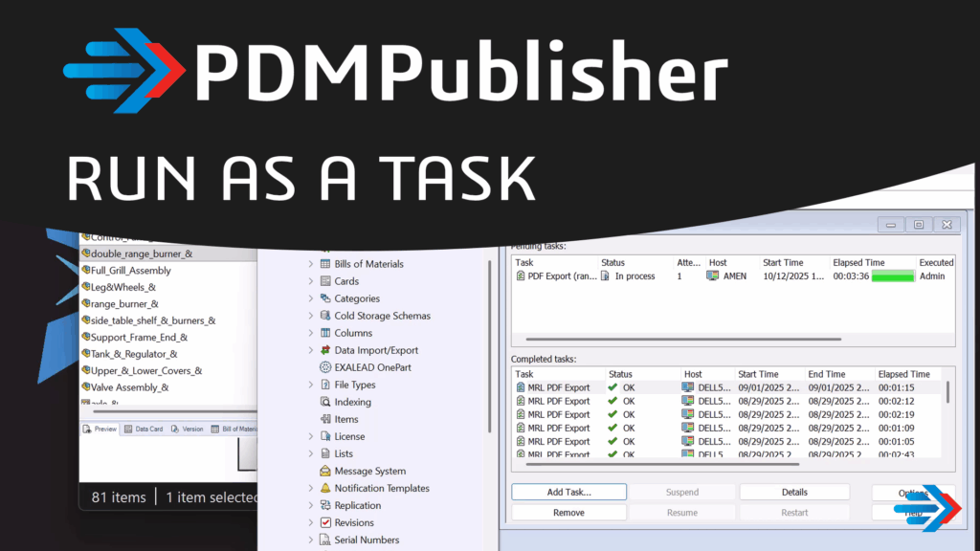The image size is (980, 551).
Task: Switch to the Preview tab
Action: (x=100, y=430)
